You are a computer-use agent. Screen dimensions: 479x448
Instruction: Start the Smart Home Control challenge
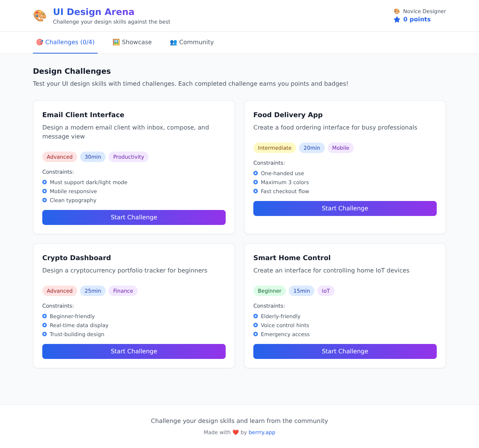345,351
